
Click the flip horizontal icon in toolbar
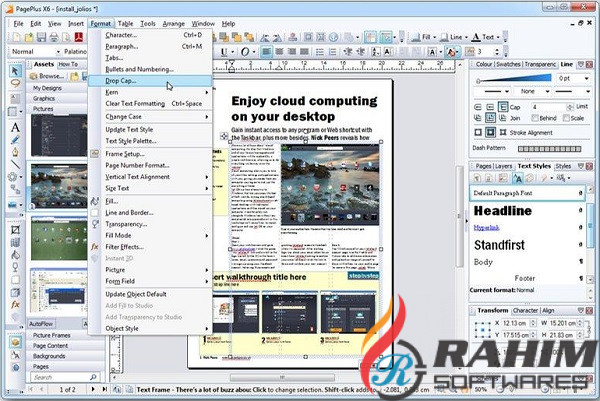pyautogui.click(x=264, y=37)
